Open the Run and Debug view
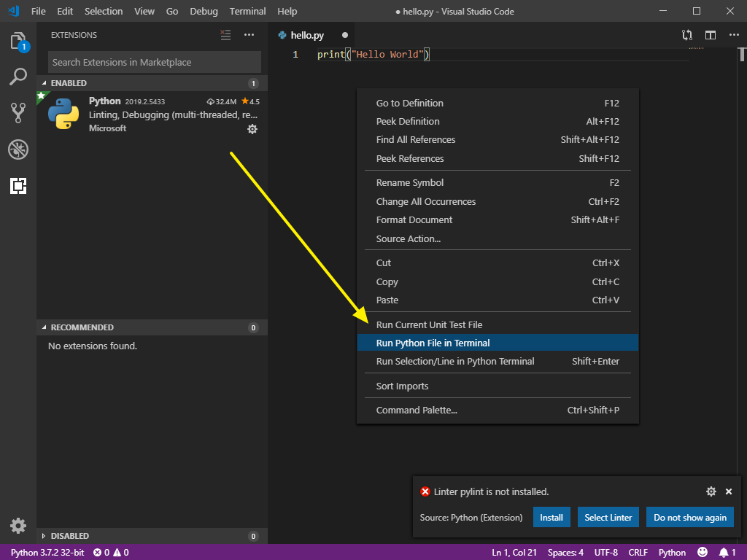 point(18,149)
